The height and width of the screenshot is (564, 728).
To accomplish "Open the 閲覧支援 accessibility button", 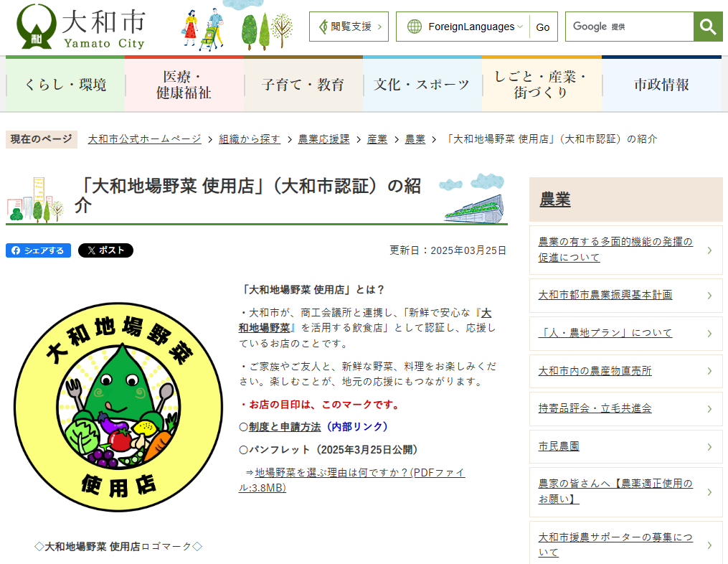I will click(349, 27).
